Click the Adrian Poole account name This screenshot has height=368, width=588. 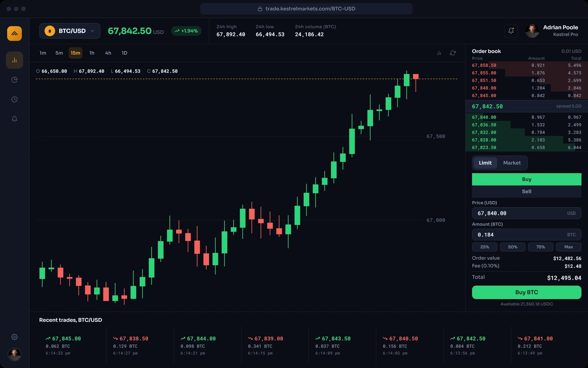click(560, 27)
